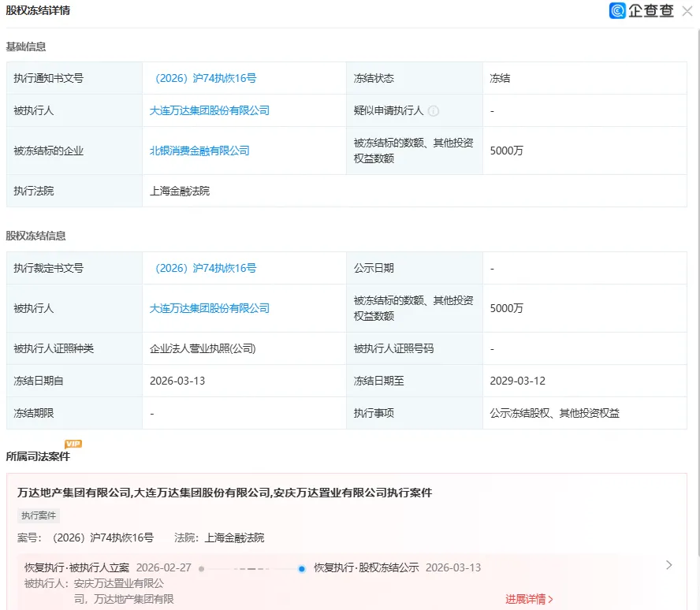This screenshot has height=610, width=700.
Task: Click the arrow after 进展详情
Action: (551, 599)
